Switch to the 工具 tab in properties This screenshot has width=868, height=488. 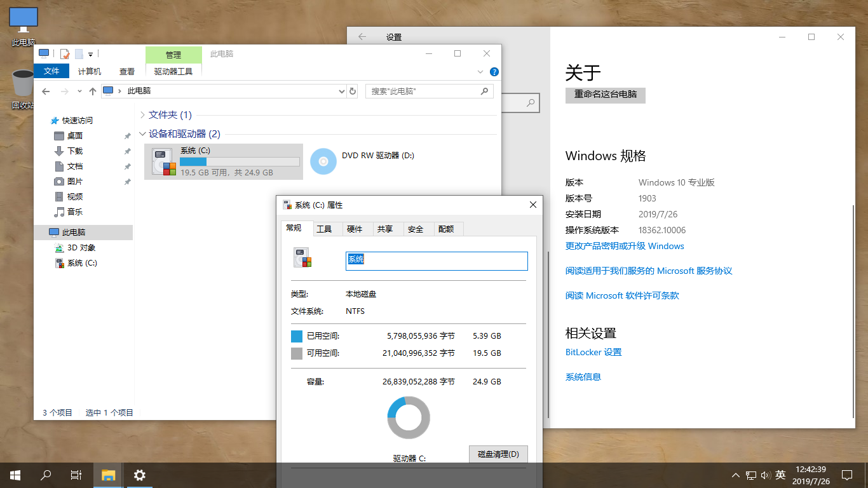click(324, 229)
